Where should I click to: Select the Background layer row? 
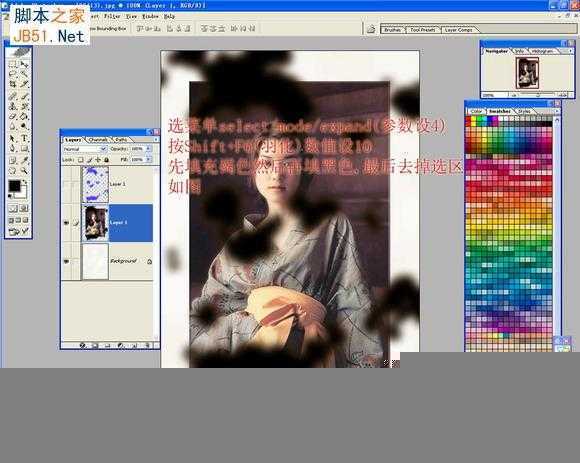coord(107,261)
